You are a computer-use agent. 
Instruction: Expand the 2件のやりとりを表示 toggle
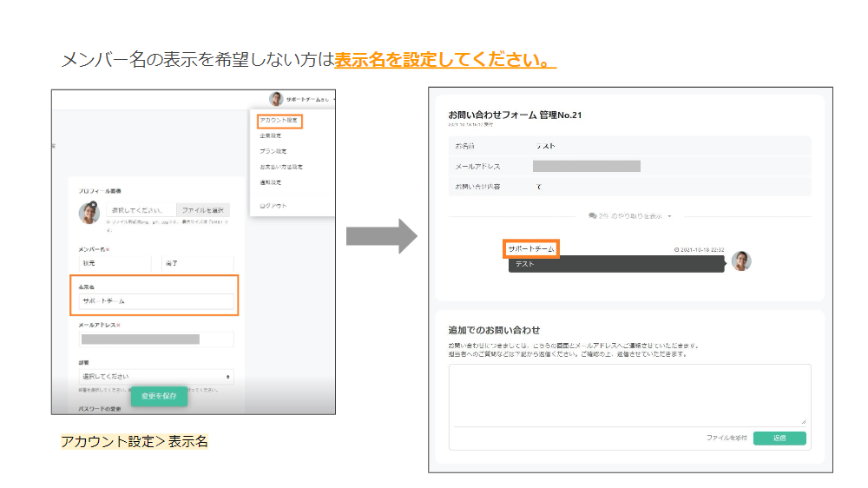click(630, 216)
